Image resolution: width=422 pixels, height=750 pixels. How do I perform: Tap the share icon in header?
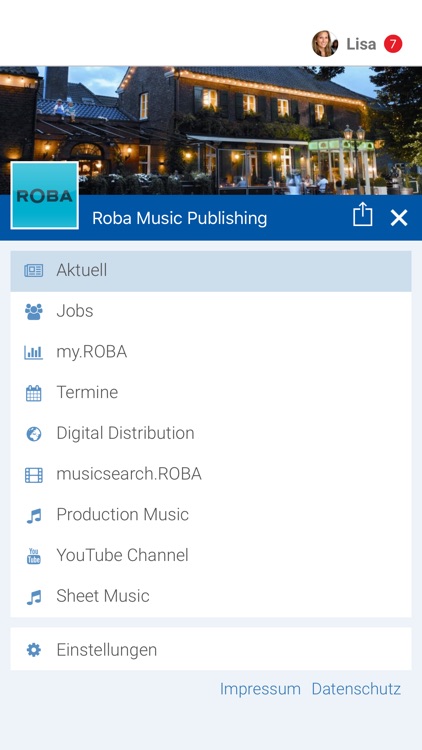tap(363, 215)
